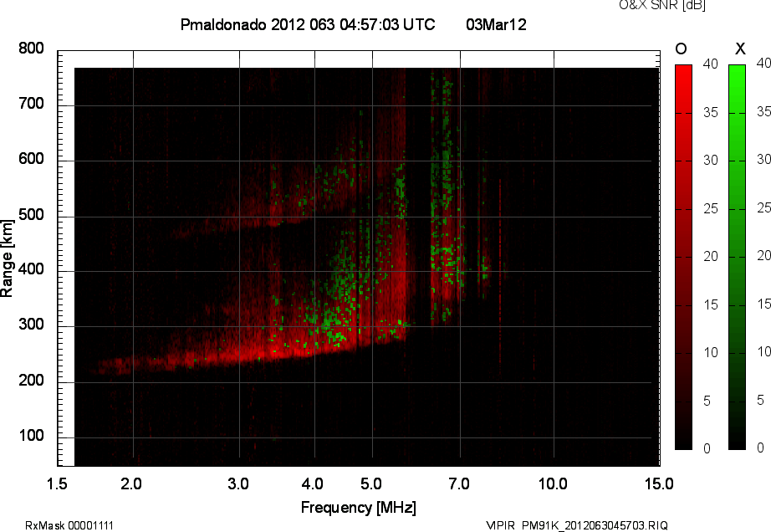Viewport: 771px width, 532px height.
Task: Select the green X-mode color scale bar
Action: pyautogui.click(x=737, y=257)
